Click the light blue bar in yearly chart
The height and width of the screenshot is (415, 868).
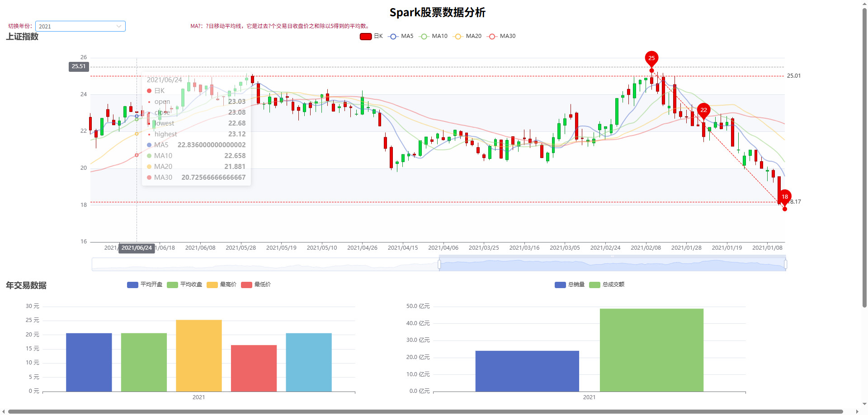(x=309, y=362)
